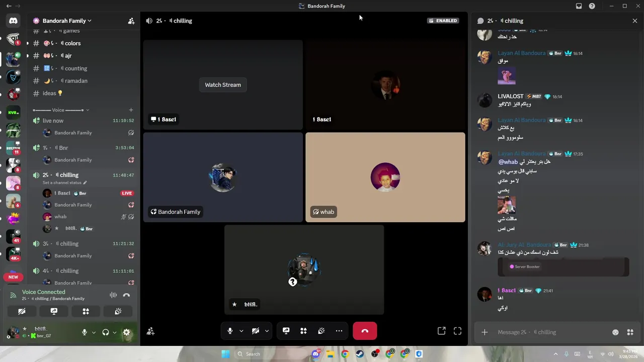Join the 3 chilling voice channel
The height and width of the screenshot is (362, 644).
pyautogui.click(x=84, y=244)
